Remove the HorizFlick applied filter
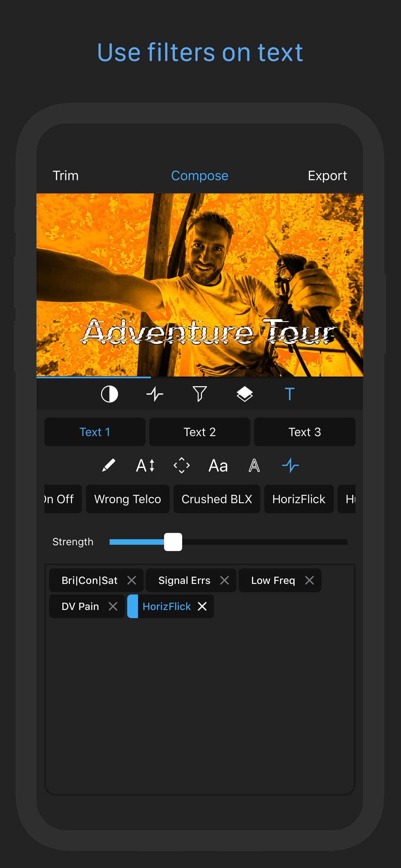Viewport: 401px width, 868px height. [x=202, y=606]
